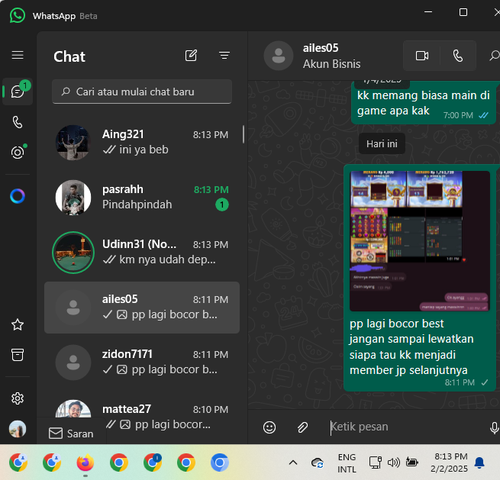Image resolution: width=500 pixels, height=480 pixels.
Task: Open the network icon in tray
Action: (375, 462)
